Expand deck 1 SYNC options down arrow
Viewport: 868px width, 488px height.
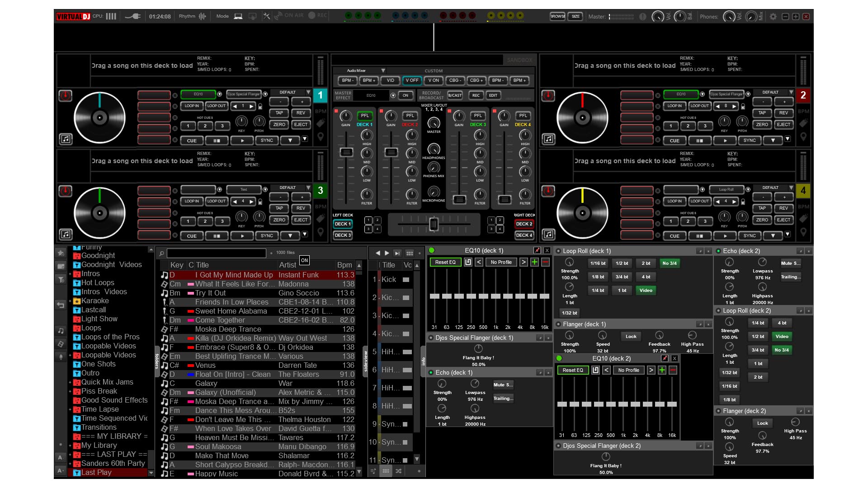(x=290, y=141)
